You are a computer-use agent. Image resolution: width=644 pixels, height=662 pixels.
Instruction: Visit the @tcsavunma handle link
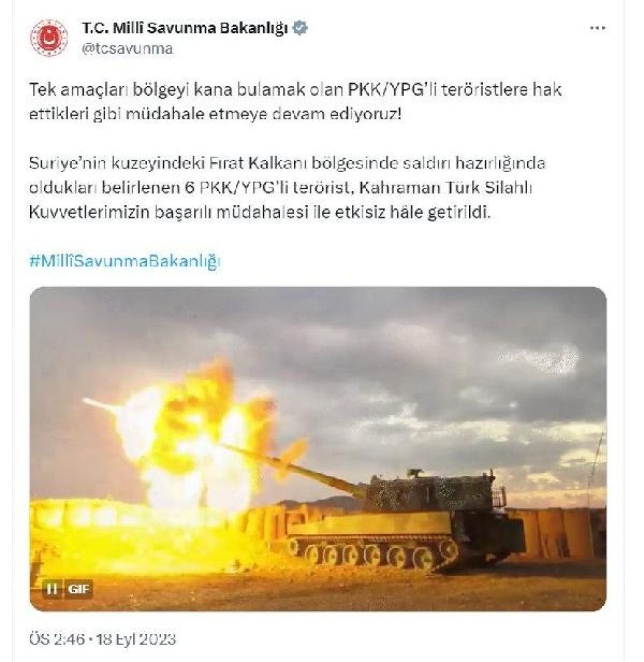coord(127,49)
